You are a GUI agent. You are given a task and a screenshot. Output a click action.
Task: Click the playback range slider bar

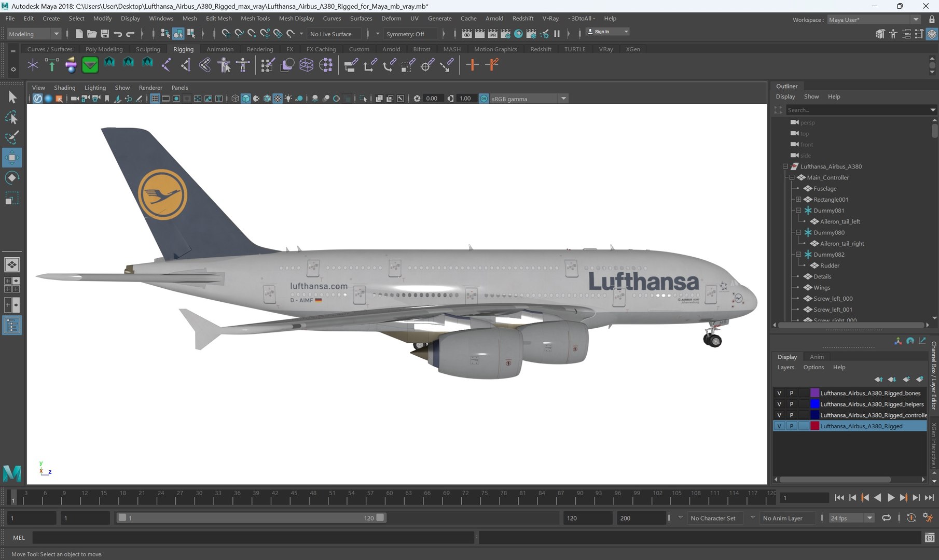[251, 517]
